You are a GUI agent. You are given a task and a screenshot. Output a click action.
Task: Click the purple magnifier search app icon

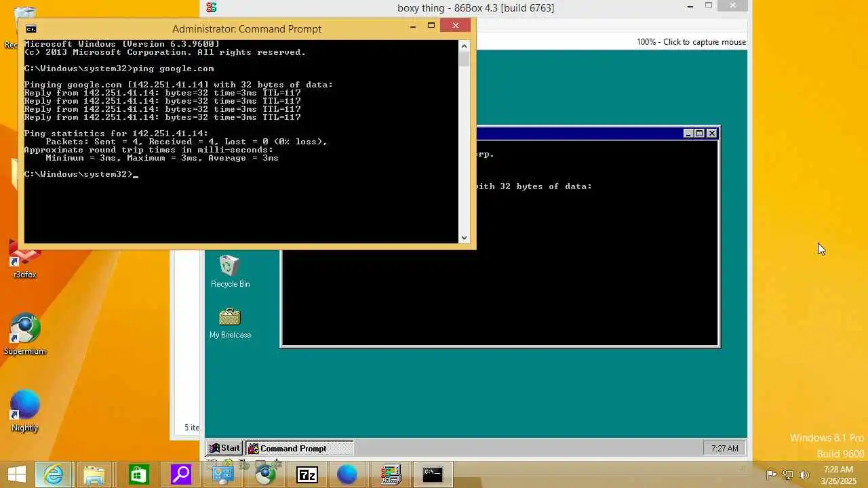click(x=180, y=474)
